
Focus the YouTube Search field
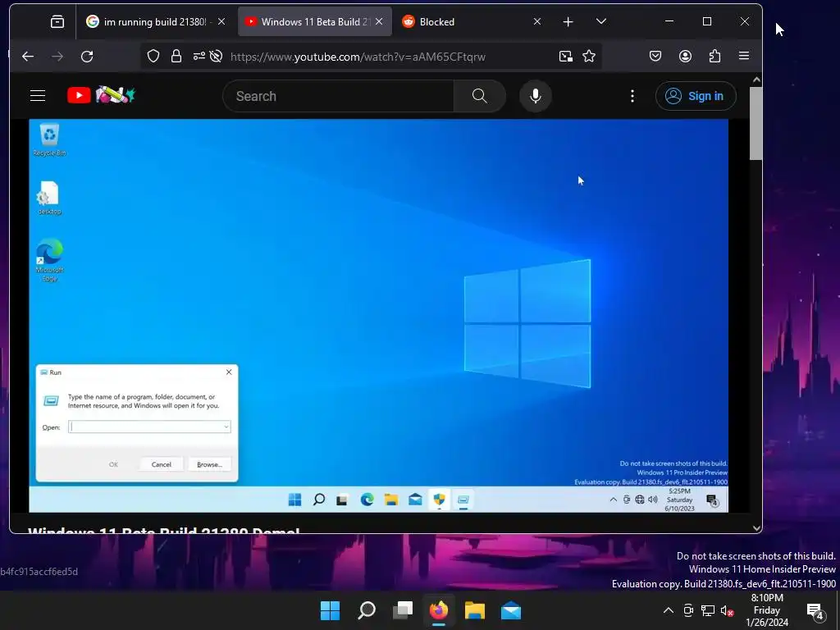click(x=339, y=96)
